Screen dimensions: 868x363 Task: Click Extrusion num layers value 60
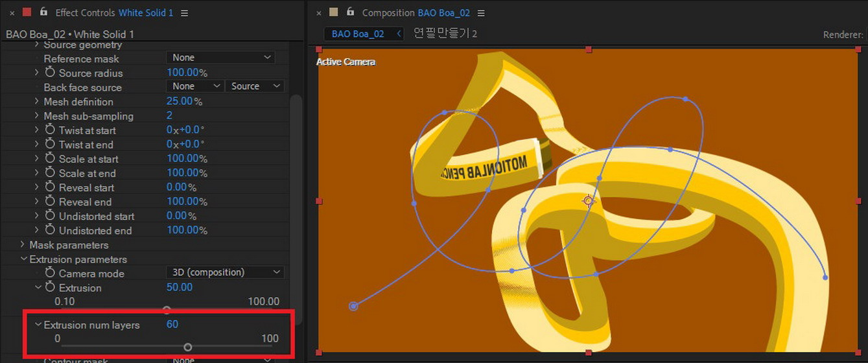click(172, 324)
